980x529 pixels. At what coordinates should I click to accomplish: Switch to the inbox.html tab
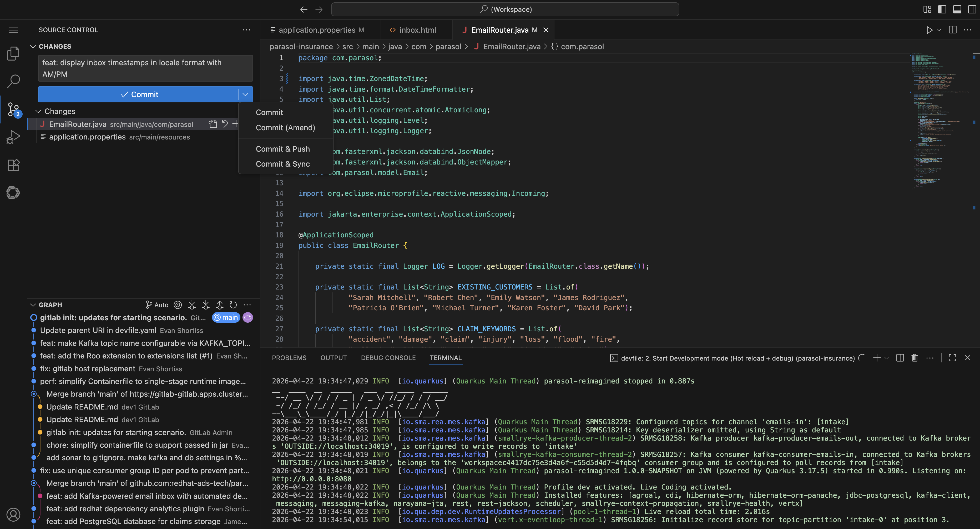click(417, 30)
